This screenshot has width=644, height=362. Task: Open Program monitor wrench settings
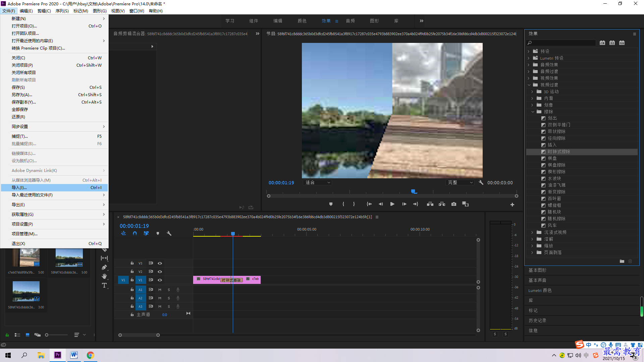tap(481, 183)
